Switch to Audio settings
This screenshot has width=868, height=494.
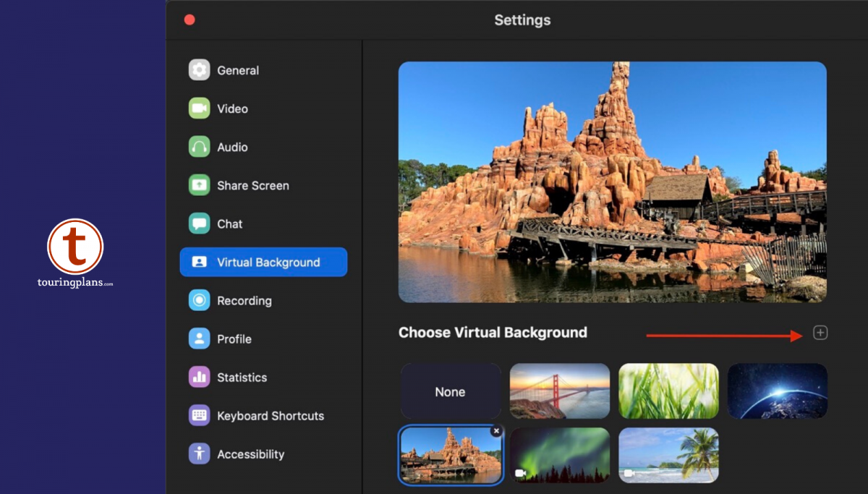click(263, 147)
